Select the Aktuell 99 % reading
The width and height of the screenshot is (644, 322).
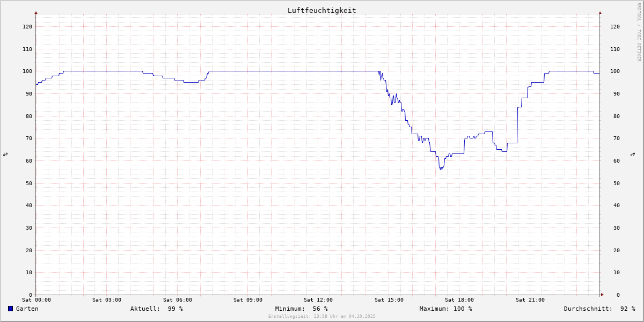point(156,309)
